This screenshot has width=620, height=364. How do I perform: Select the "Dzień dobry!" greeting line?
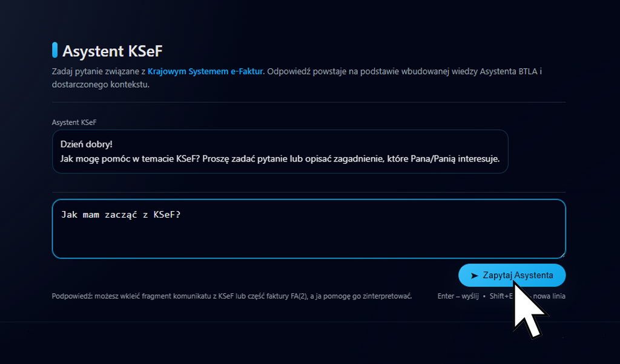[87, 145]
